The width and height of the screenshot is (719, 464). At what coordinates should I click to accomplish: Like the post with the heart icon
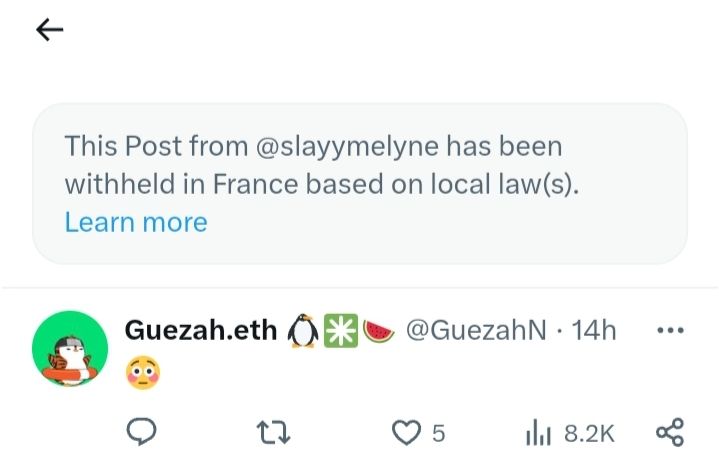pyautogui.click(x=405, y=432)
